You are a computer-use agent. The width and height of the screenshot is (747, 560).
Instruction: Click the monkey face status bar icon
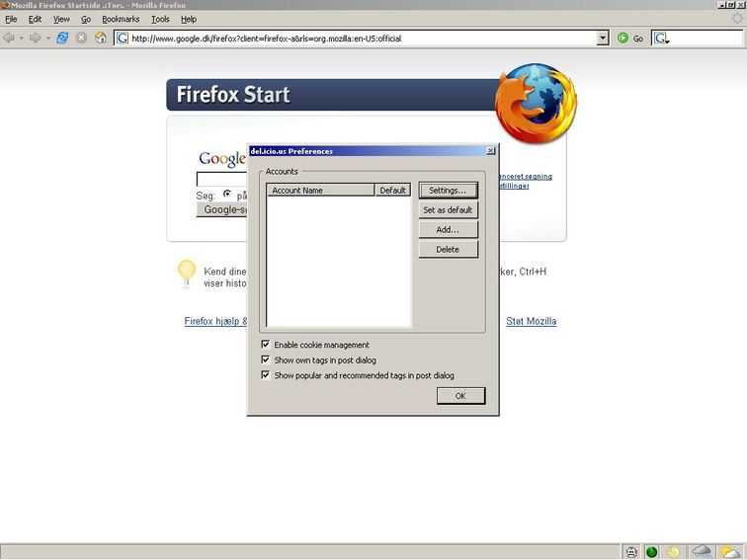(x=631, y=552)
